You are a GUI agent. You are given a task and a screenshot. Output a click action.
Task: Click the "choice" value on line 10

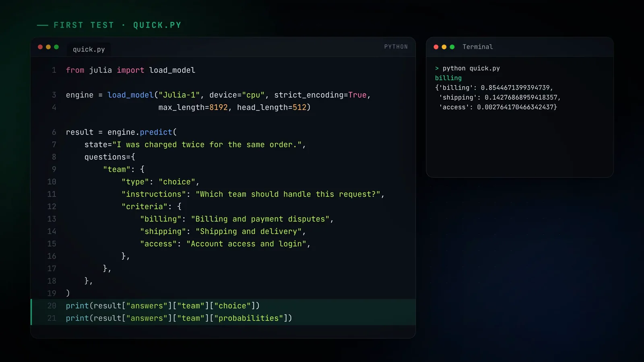click(177, 182)
